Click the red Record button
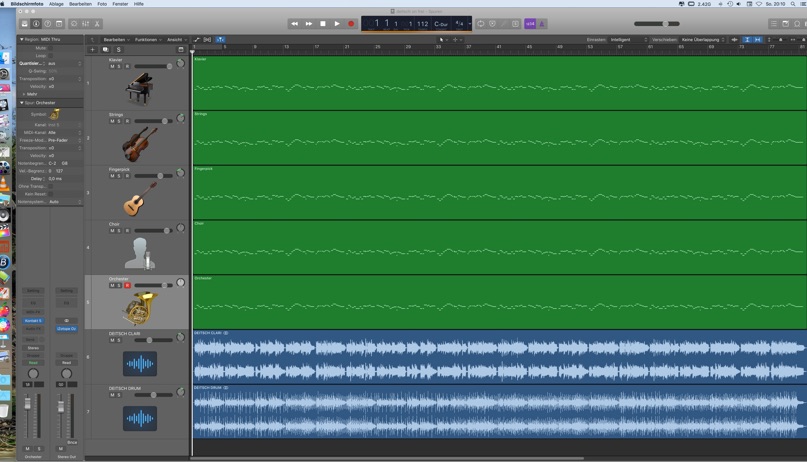 pos(351,24)
